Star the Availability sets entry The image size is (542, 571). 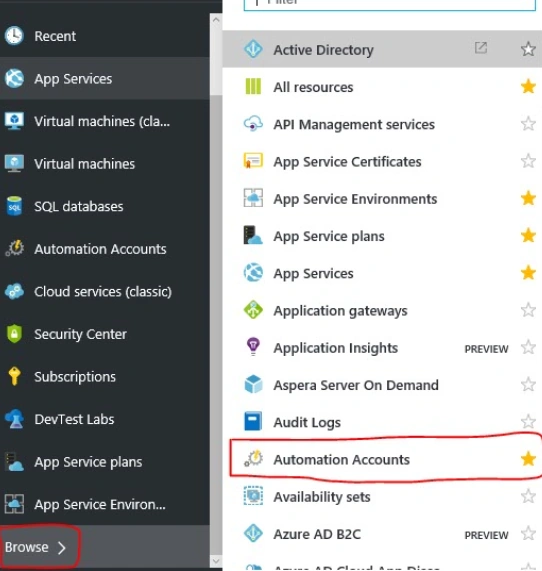point(528,496)
